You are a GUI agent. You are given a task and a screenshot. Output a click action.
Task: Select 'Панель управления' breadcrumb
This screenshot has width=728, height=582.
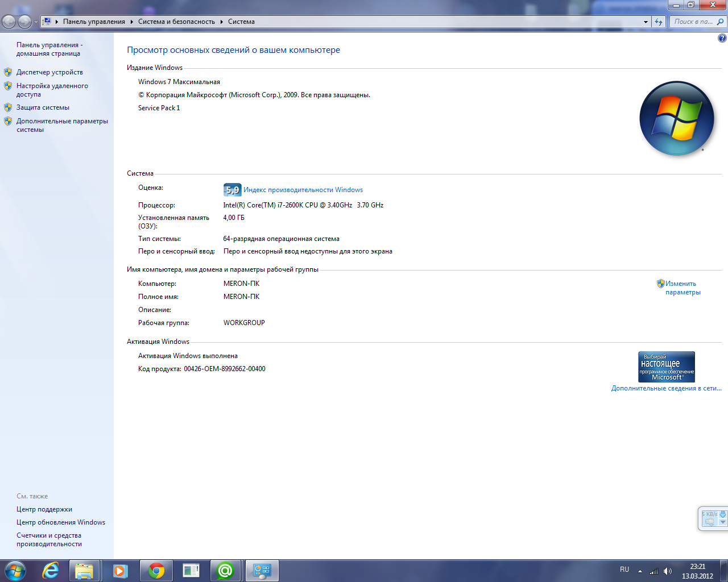click(x=94, y=22)
